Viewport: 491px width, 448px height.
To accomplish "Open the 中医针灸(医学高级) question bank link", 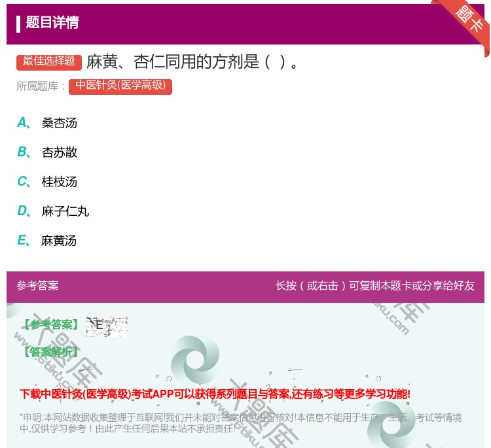I will click(120, 86).
